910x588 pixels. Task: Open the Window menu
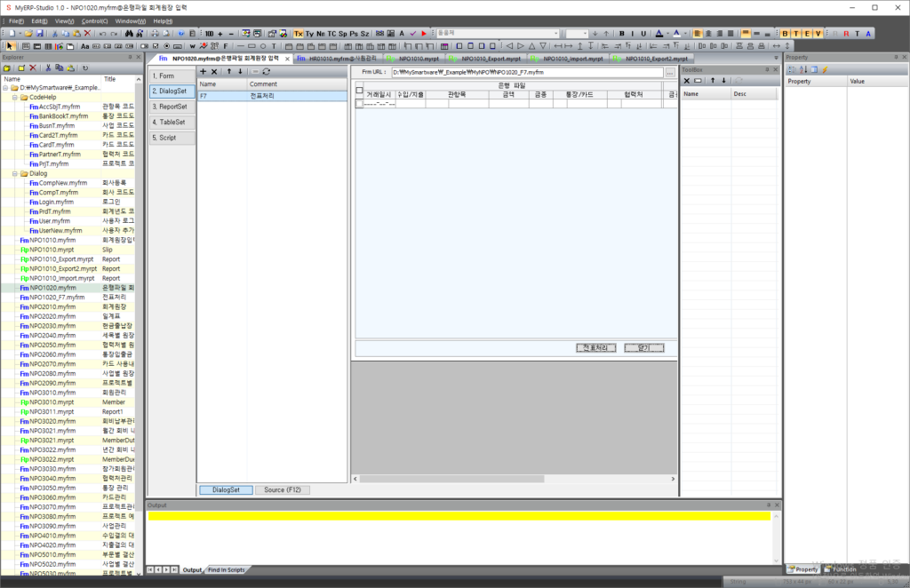click(x=131, y=21)
